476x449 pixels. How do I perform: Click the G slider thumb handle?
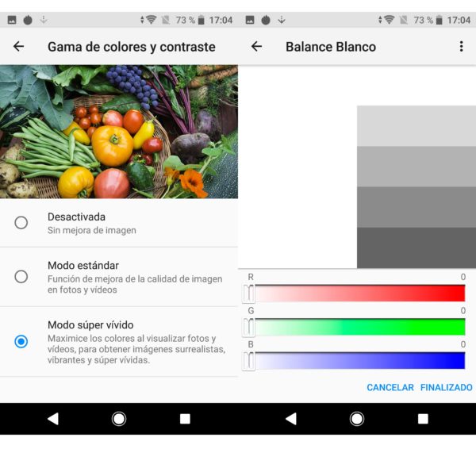(x=249, y=328)
